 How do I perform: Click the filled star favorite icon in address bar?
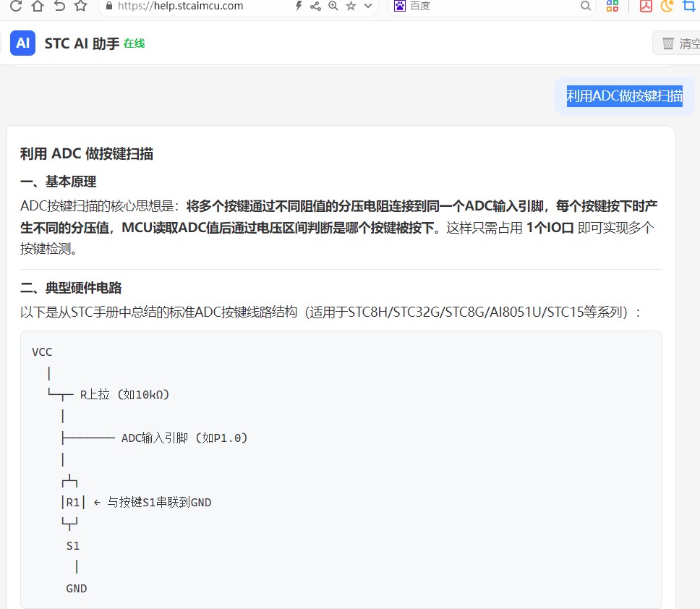(x=351, y=6)
